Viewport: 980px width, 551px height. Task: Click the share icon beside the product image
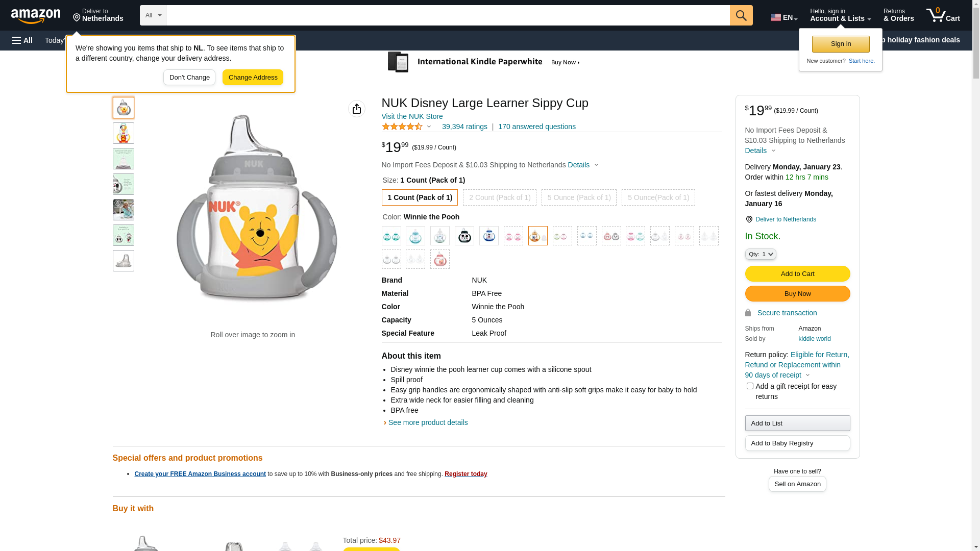coord(356,109)
